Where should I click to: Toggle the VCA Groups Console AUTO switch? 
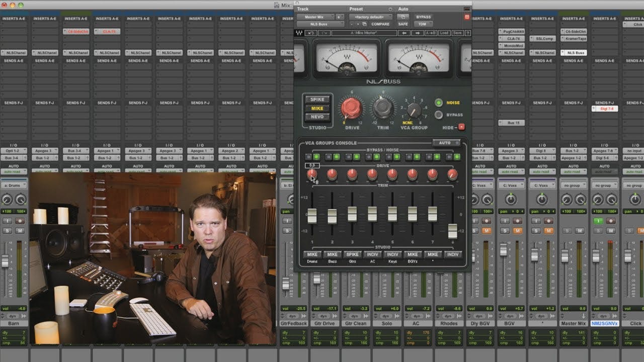pos(446,143)
